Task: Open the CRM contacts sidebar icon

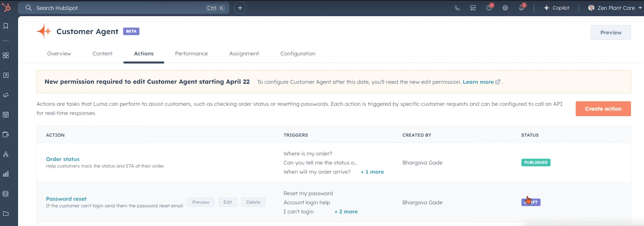Action: click(x=6, y=75)
